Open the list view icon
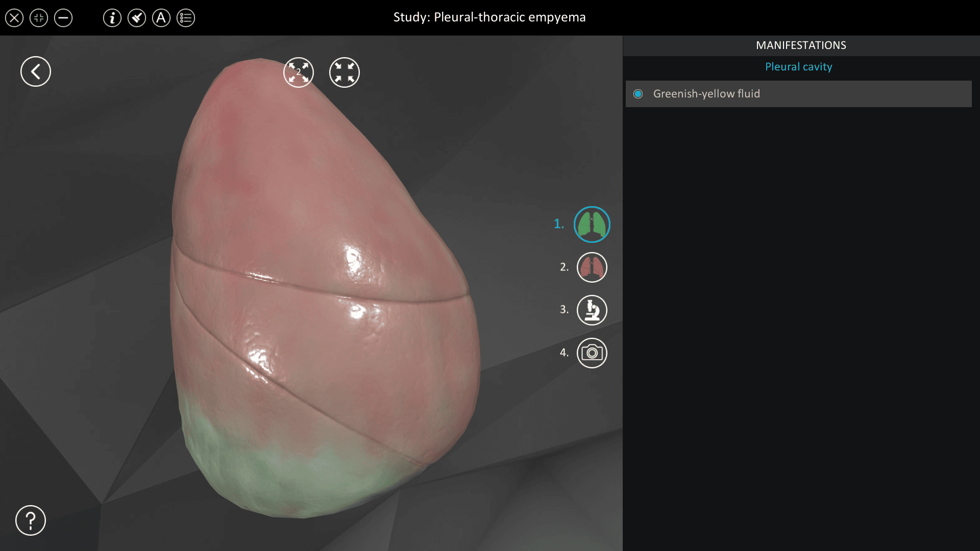The image size is (980, 551). (x=186, y=18)
